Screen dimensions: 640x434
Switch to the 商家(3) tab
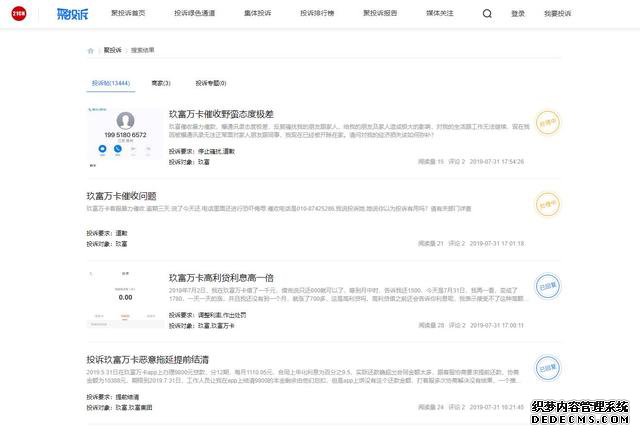(161, 83)
